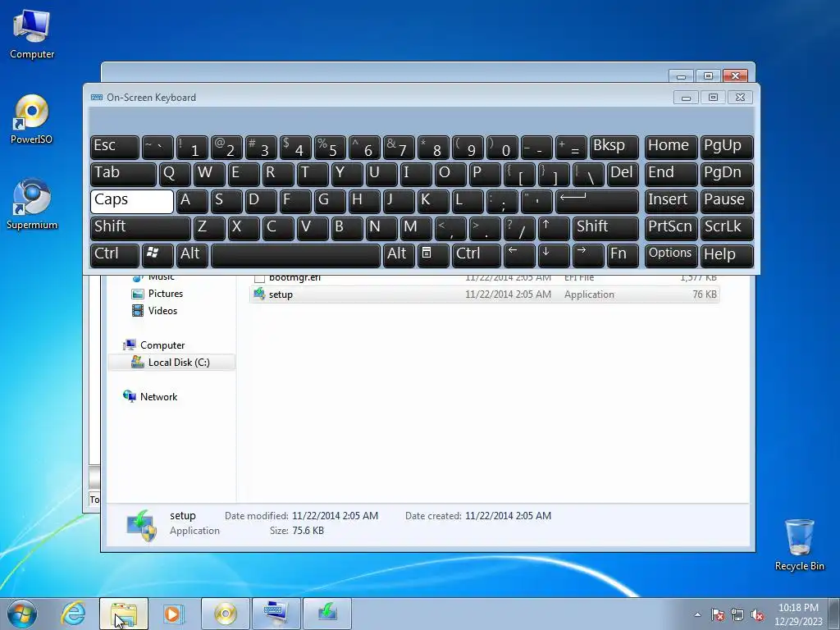Launch Internet Explorer from the taskbar
The image size is (840, 630).
pos(73,614)
